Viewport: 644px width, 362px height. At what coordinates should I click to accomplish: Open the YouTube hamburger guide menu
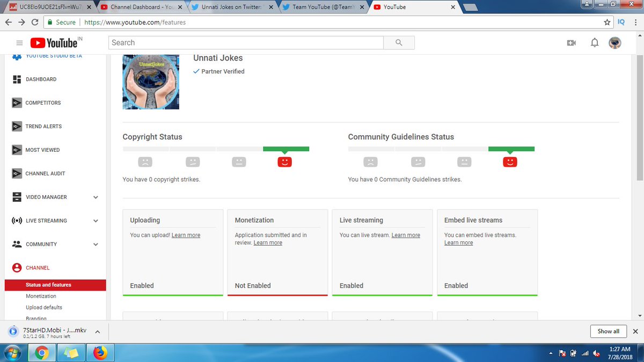click(x=19, y=43)
